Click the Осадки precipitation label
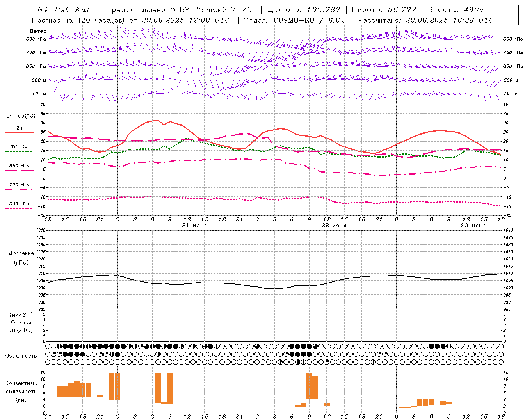The image size is (525, 420). coord(21,322)
